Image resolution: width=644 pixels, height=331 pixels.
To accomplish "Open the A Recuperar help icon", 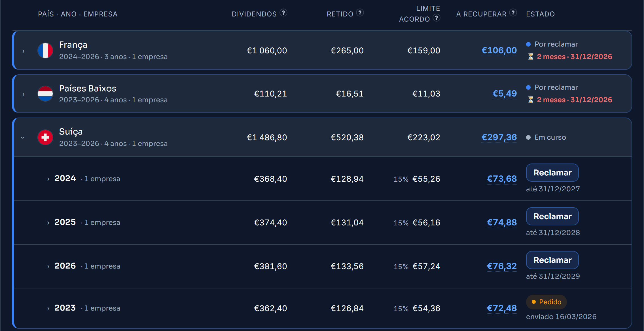I will coord(513,13).
